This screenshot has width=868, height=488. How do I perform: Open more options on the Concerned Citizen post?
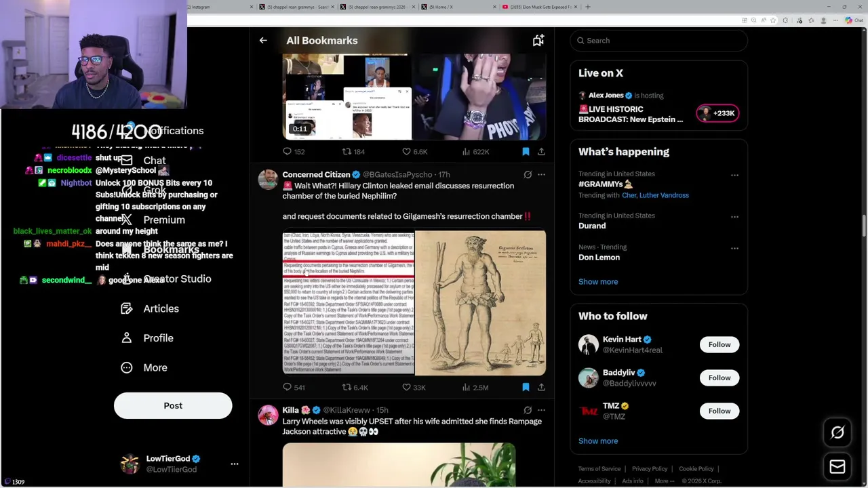click(541, 175)
